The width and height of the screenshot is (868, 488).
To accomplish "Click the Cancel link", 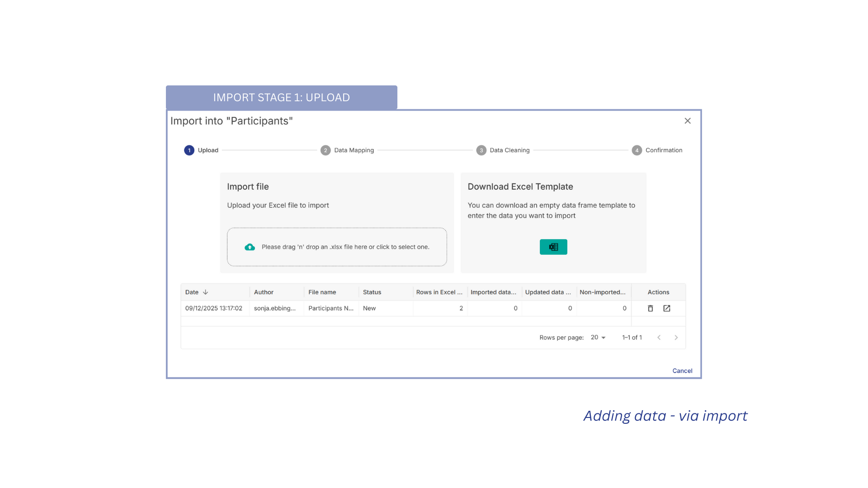I will pyautogui.click(x=682, y=371).
